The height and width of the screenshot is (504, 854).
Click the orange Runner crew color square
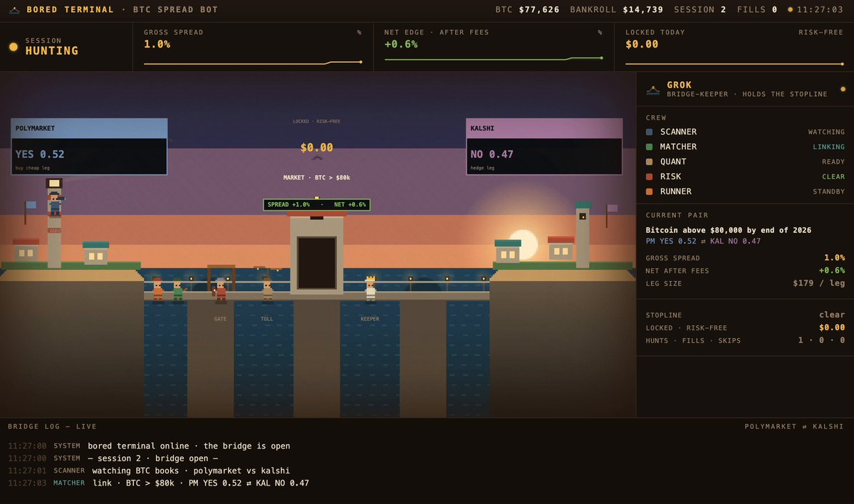click(x=649, y=191)
